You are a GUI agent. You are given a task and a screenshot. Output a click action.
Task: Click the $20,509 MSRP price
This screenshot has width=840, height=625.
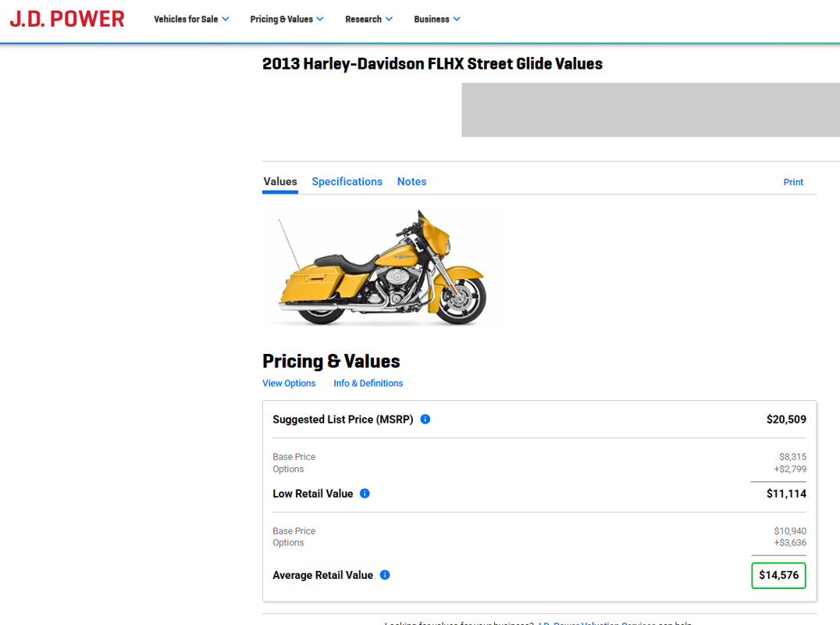coord(786,420)
